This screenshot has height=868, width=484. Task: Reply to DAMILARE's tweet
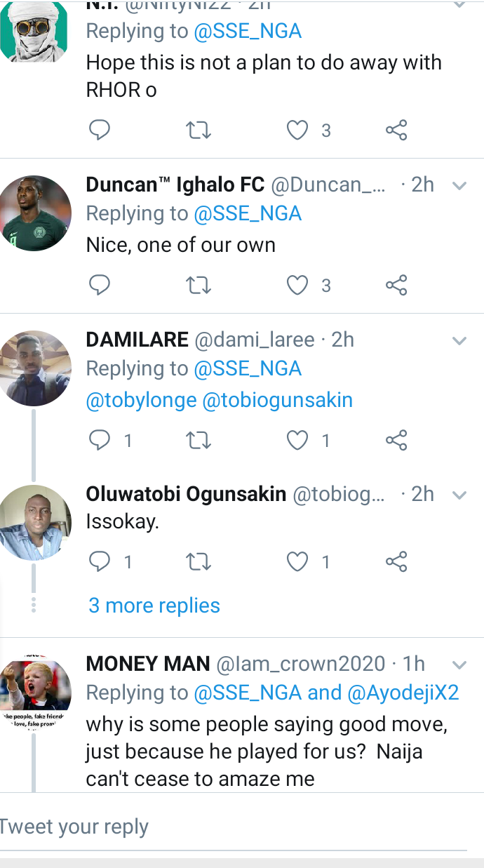100,440
